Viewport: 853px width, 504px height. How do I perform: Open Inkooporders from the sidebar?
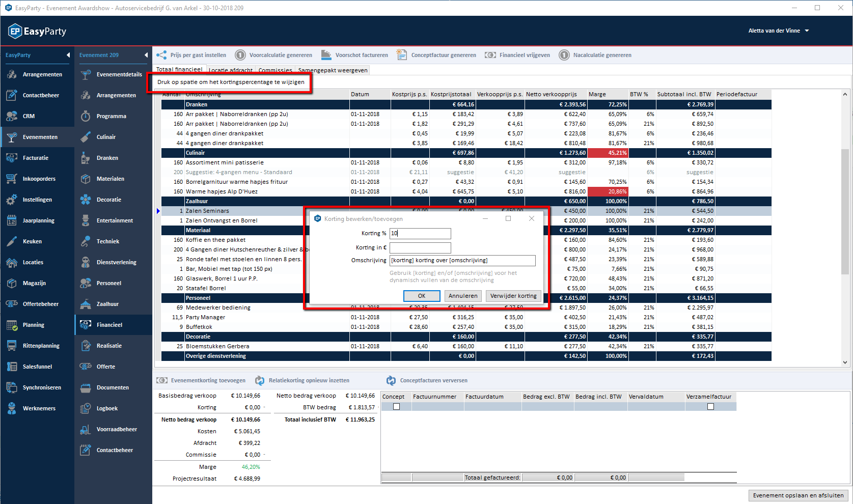(37, 179)
